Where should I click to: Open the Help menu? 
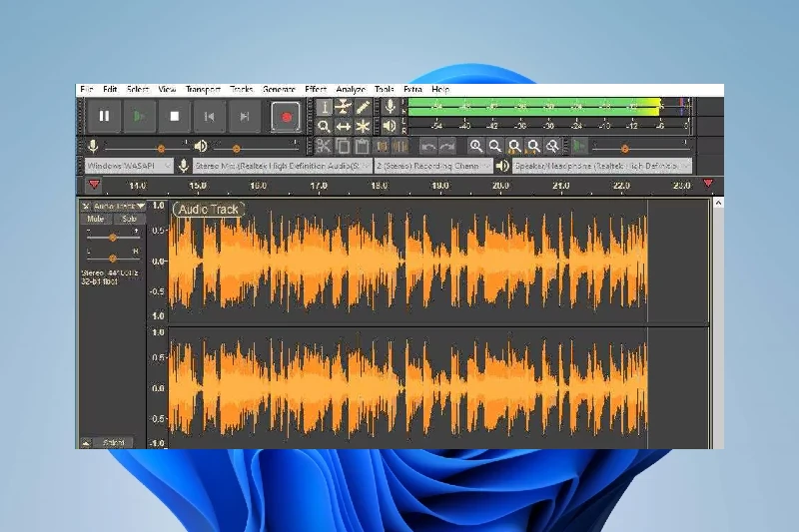(x=440, y=90)
